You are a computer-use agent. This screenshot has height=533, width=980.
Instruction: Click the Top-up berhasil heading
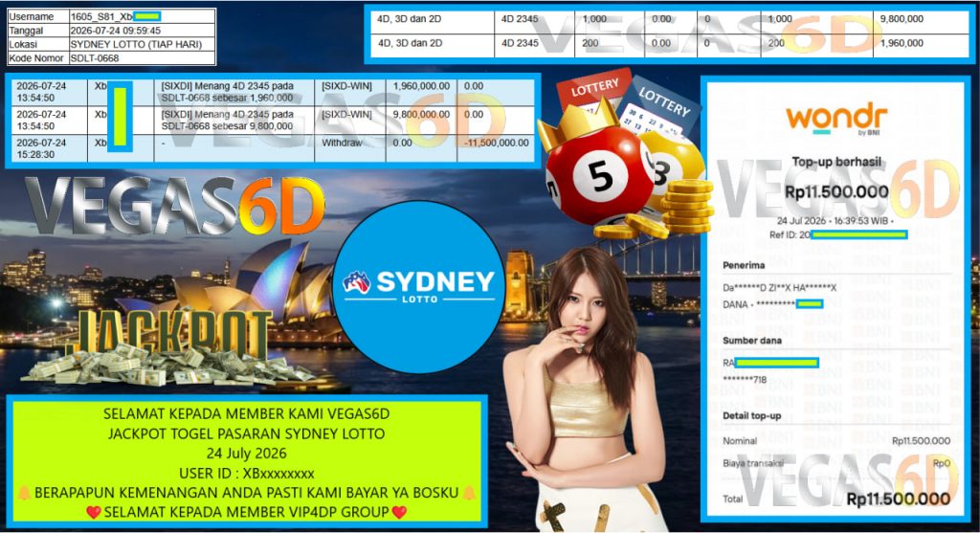[x=836, y=162]
